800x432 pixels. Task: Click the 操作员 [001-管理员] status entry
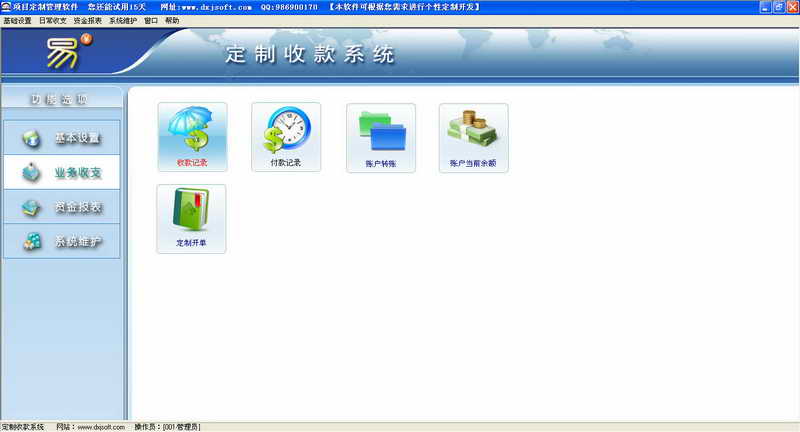[167, 427]
